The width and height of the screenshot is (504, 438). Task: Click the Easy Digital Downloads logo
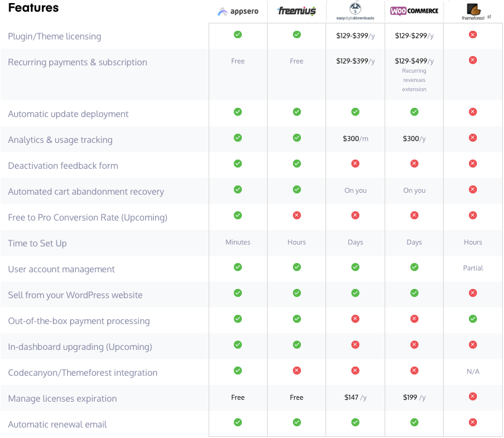click(x=355, y=11)
